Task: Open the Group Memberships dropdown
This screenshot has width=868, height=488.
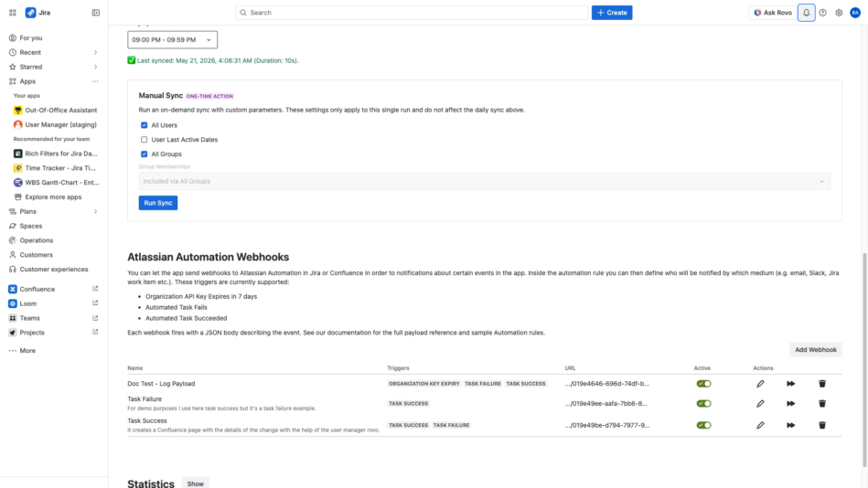Action: (485, 181)
